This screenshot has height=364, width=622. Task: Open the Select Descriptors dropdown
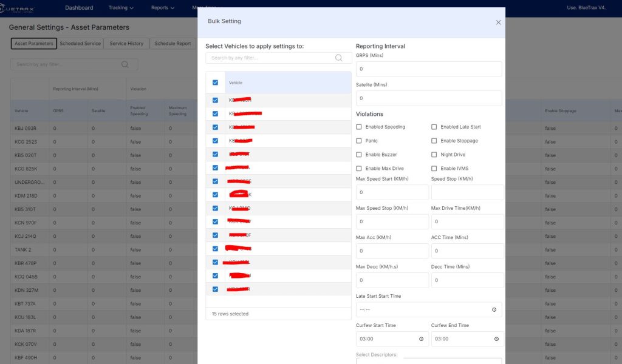(428, 360)
